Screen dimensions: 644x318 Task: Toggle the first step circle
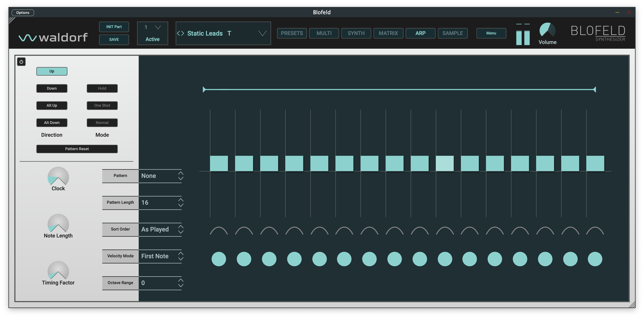pos(219,259)
